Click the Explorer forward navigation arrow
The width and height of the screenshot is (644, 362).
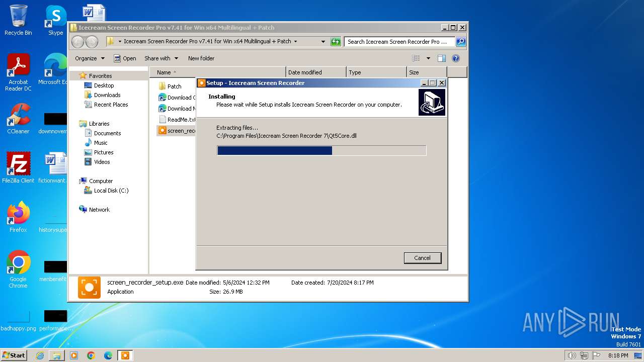coord(92,42)
